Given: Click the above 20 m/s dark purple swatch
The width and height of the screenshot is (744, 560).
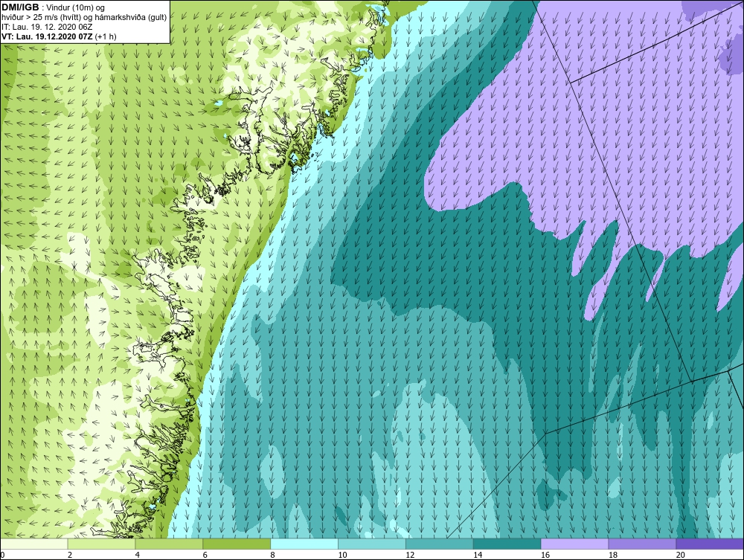Looking at the screenshot, I should click(710, 544).
